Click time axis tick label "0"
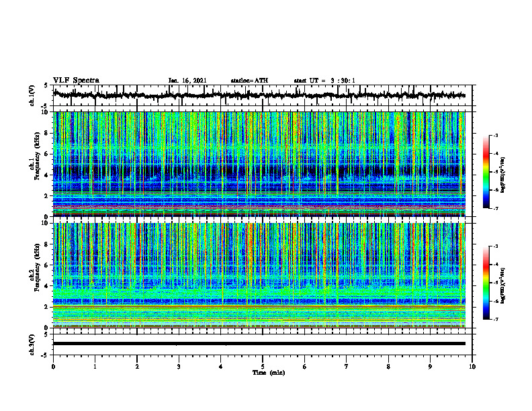This screenshot has height=411, width=532. click(x=53, y=367)
